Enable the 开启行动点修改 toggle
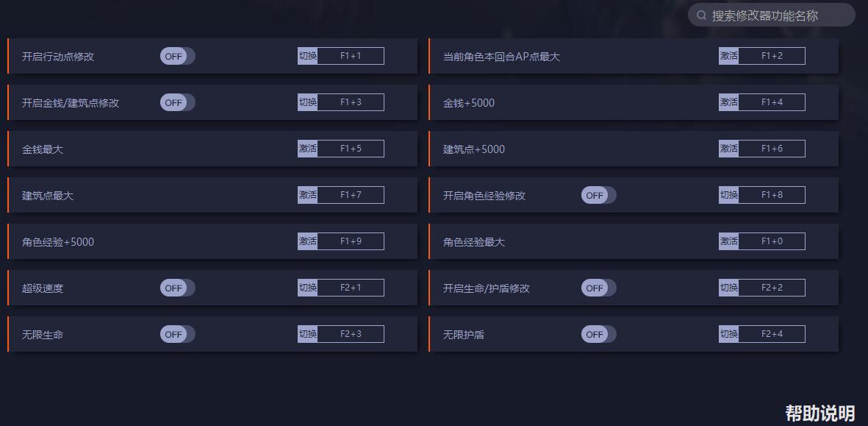This screenshot has width=868, height=426. pos(177,55)
